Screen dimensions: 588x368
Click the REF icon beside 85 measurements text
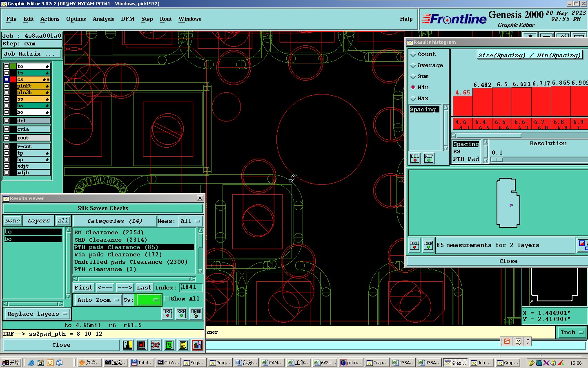pos(428,245)
